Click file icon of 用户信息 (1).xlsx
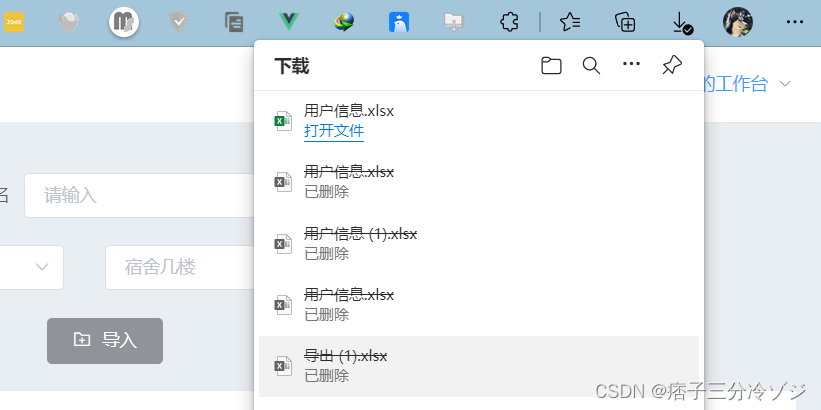The height and width of the screenshot is (410, 821). pyautogui.click(x=283, y=244)
